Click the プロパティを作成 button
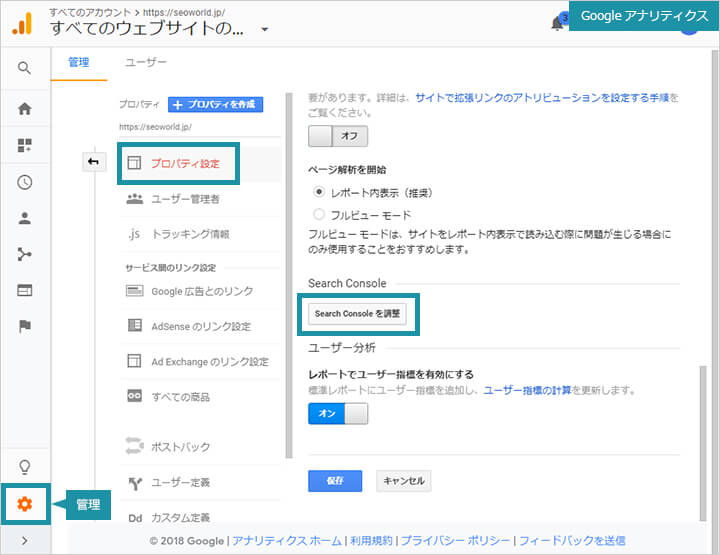The height and width of the screenshot is (555, 720). click(x=216, y=105)
